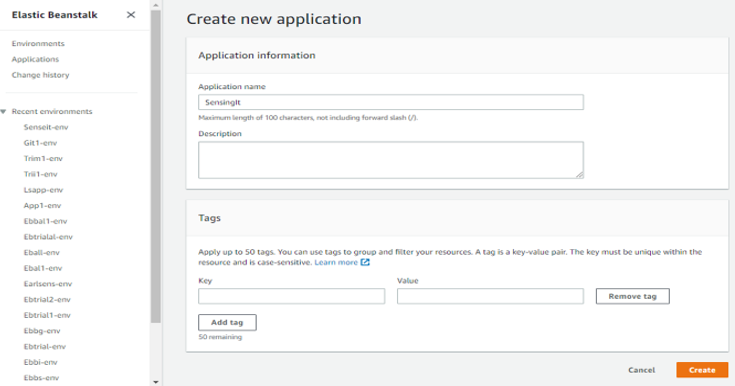This screenshot has width=735, height=386.
Task: Click the sidebar scrollbar down arrow
Action: (x=156, y=382)
